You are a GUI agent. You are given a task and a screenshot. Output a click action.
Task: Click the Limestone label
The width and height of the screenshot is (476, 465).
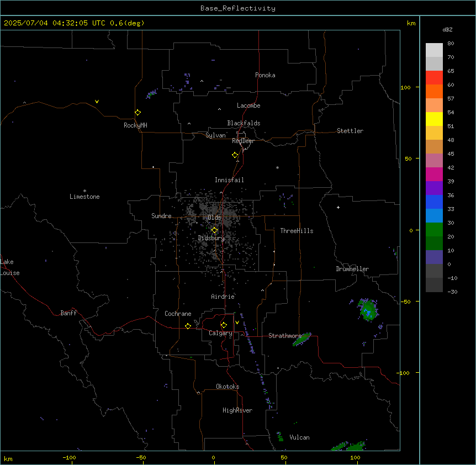tap(84, 197)
